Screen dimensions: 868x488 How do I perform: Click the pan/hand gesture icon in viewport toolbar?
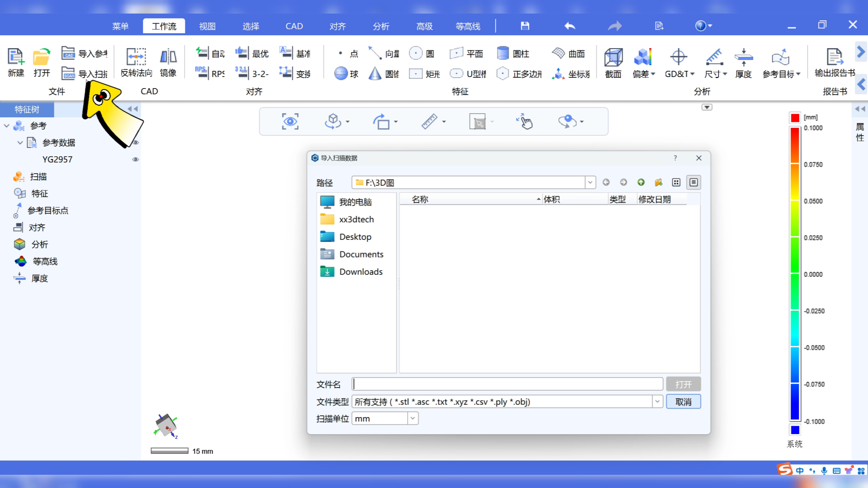point(525,121)
